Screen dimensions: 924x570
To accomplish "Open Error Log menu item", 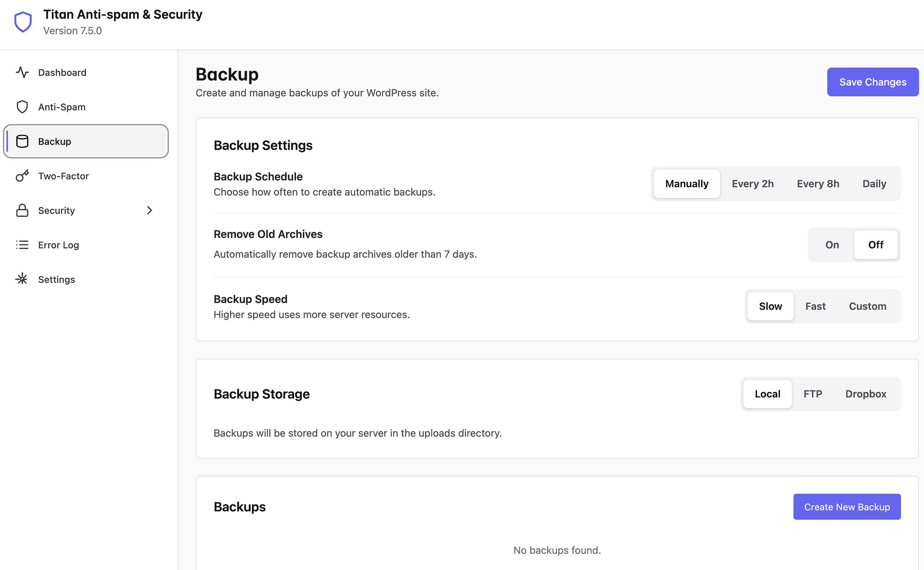I will point(59,245).
